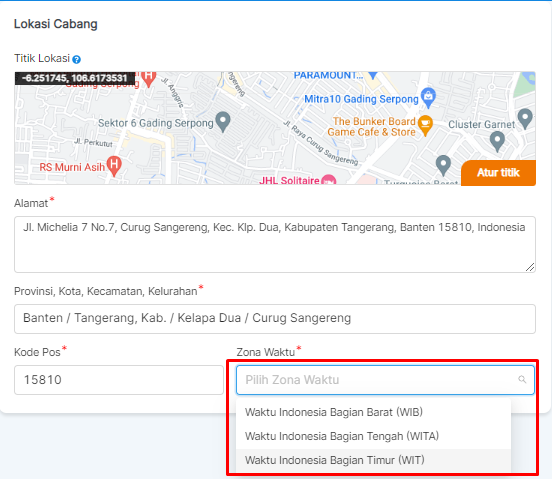This screenshot has width=552, height=479.
Task: Click the Titik Lokasi help question icon
Action: [x=76, y=59]
